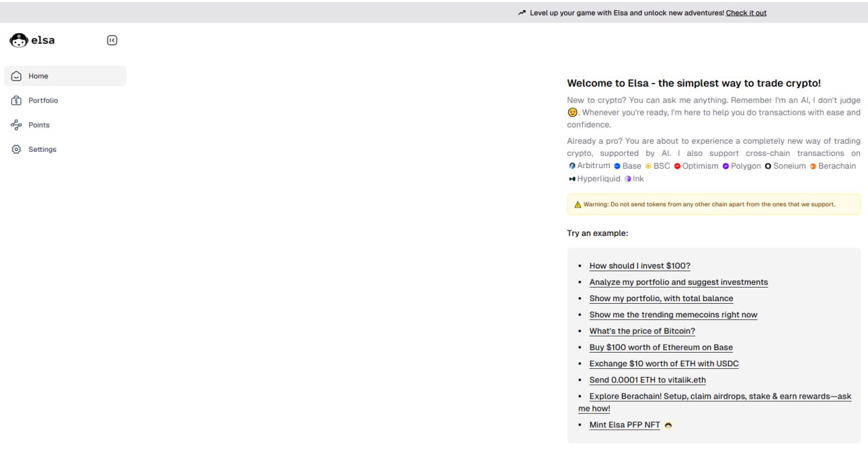The height and width of the screenshot is (453, 868).
Task: Select 'Send 0.0001 ETH to vitalik.eth' example
Action: click(x=648, y=380)
